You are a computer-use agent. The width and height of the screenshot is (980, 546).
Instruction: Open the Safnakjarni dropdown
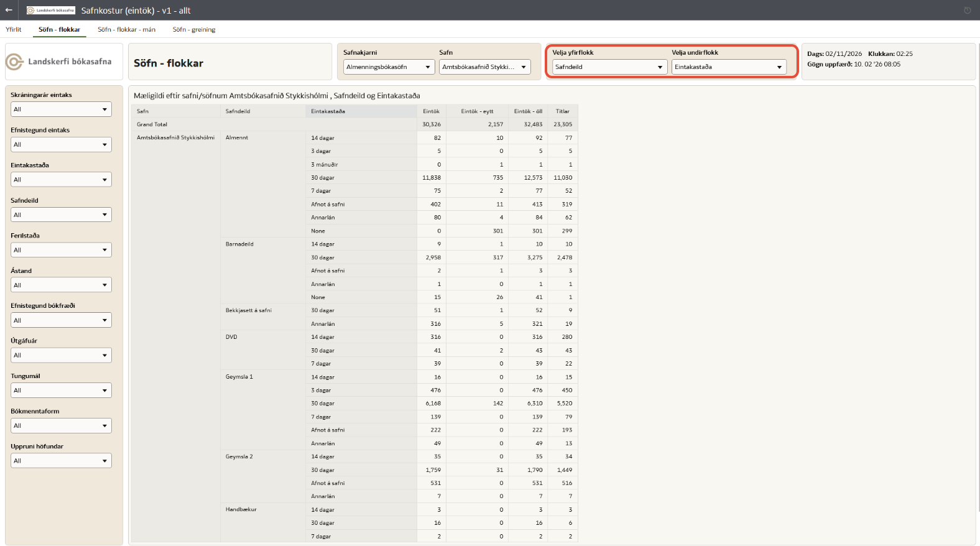pos(389,67)
